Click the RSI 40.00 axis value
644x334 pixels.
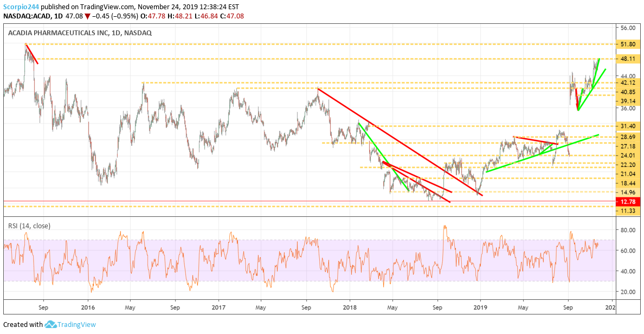click(628, 271)
